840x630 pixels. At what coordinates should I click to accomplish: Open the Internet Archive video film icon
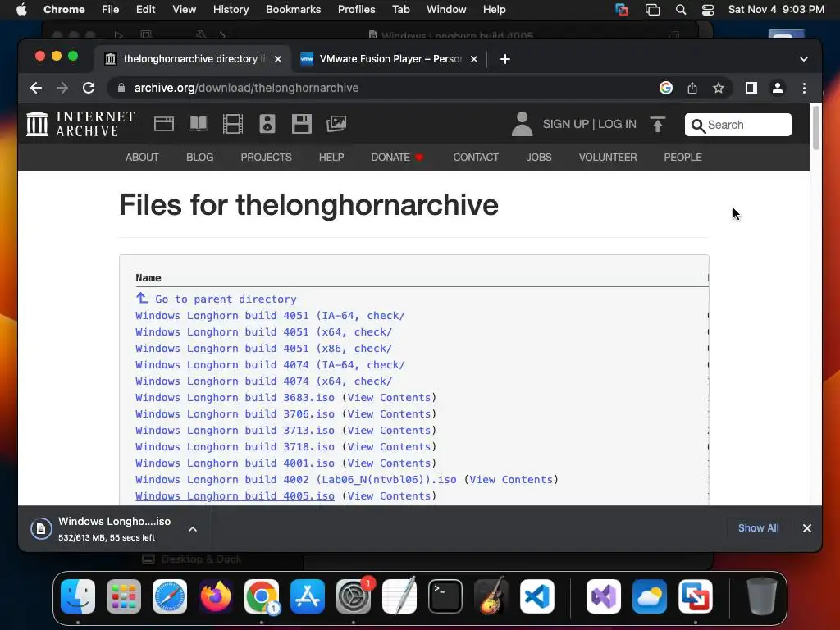232,125
